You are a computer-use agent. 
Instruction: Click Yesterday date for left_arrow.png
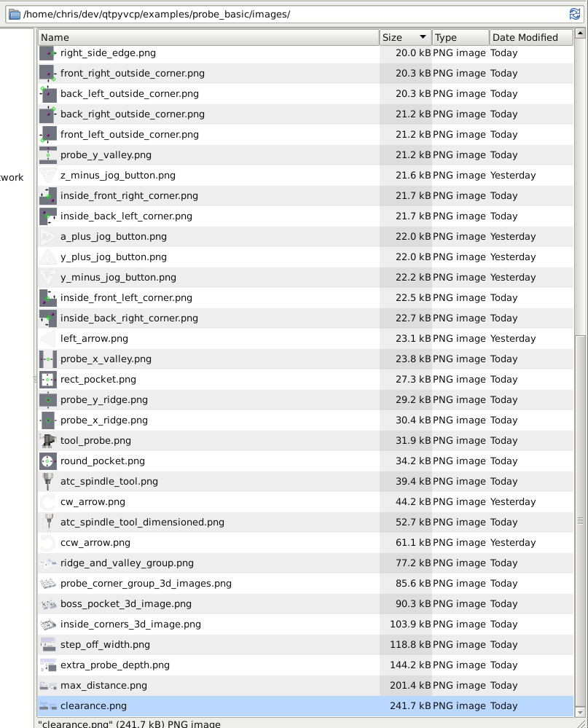click(513, 338)
